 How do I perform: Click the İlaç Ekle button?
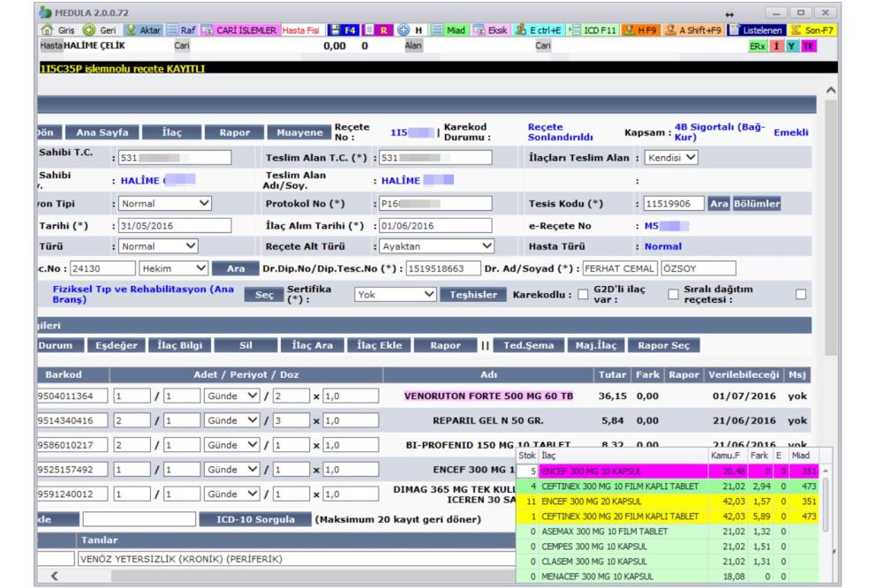(379, 345)
